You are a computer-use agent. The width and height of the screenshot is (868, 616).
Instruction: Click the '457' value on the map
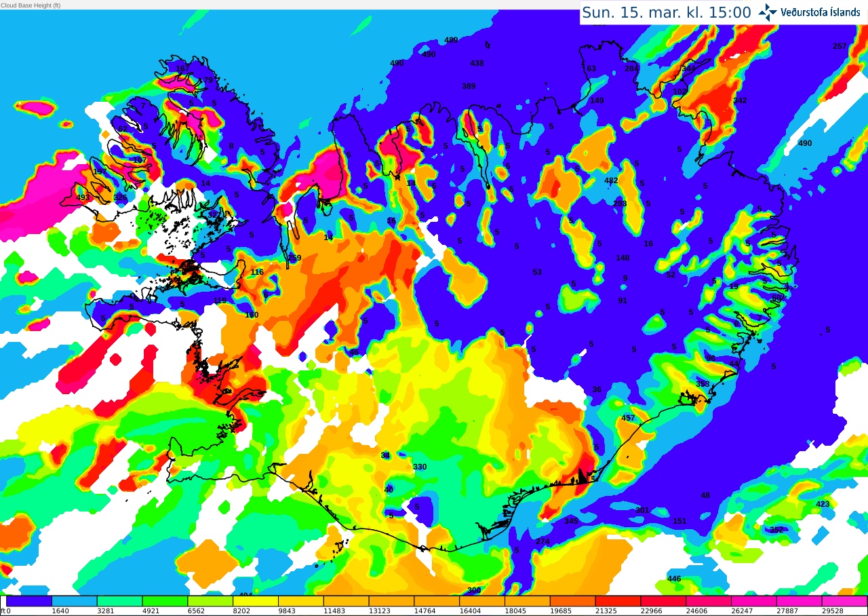coord(628,418)
